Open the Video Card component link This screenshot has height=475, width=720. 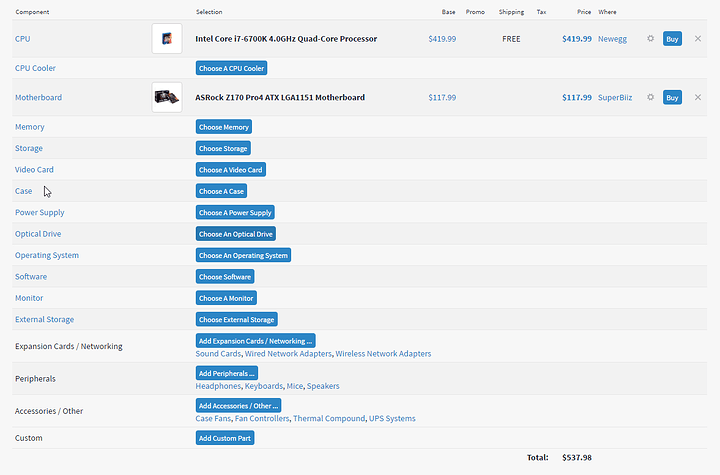pos(34,170)
